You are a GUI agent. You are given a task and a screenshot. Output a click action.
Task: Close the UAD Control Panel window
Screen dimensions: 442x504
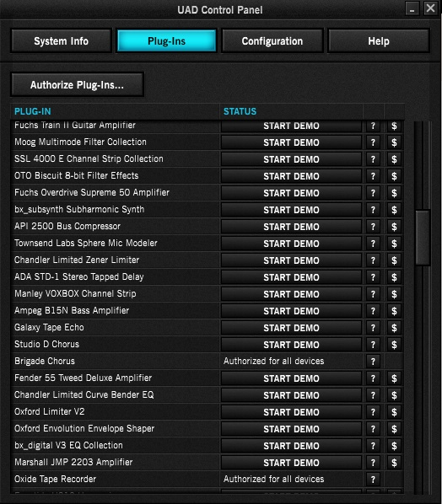[430, 8]
